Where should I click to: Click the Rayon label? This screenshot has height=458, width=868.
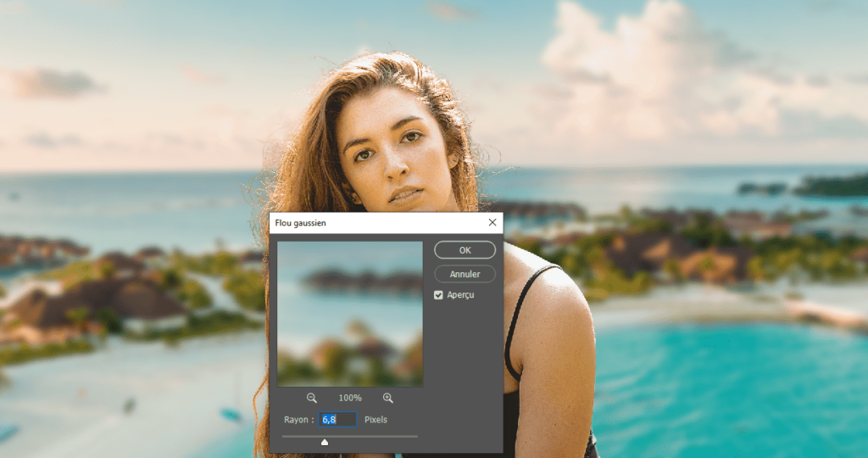pyautogui.click(x=299, y=420)
